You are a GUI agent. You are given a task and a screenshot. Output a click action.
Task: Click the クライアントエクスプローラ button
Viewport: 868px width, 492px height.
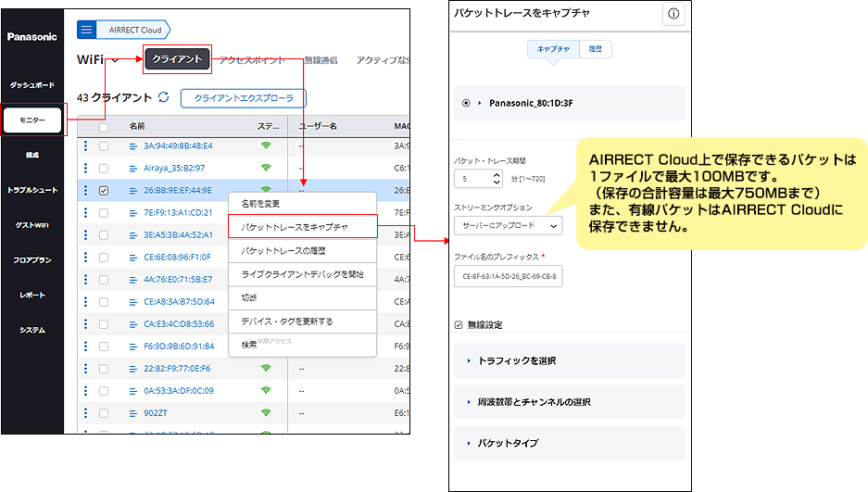[244, 98]
